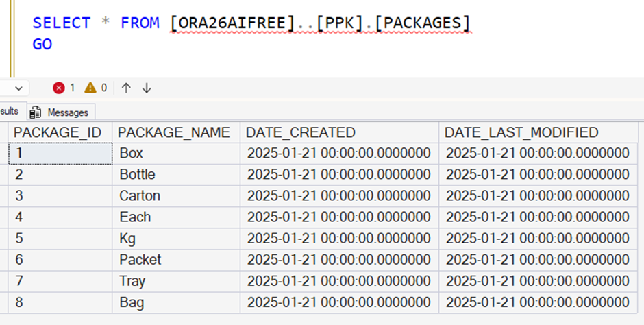Click the red error count indicator
The width and height of the screenshot is (644, 325).
64,88
